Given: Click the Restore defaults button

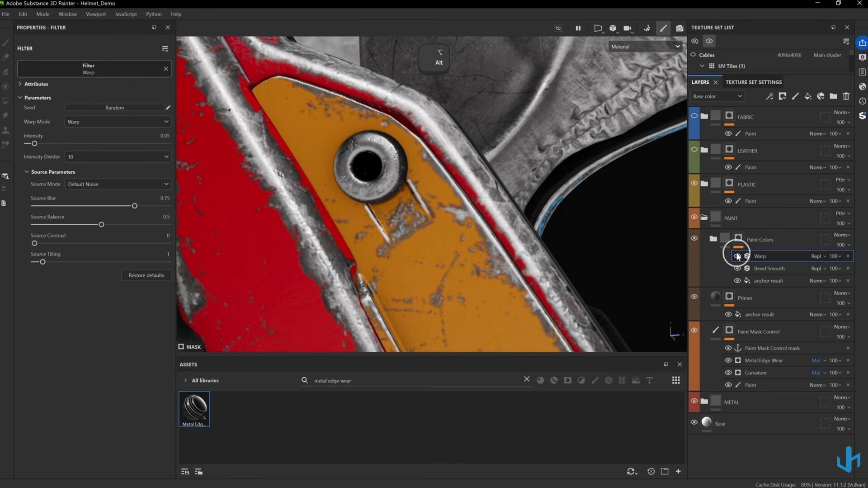Looking at the screenshot, I should [146, 275].
